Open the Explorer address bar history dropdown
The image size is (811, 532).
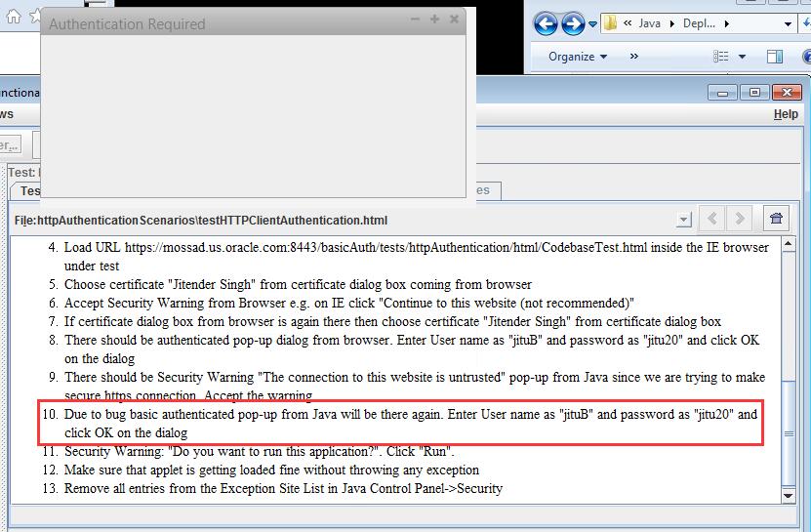790,23
